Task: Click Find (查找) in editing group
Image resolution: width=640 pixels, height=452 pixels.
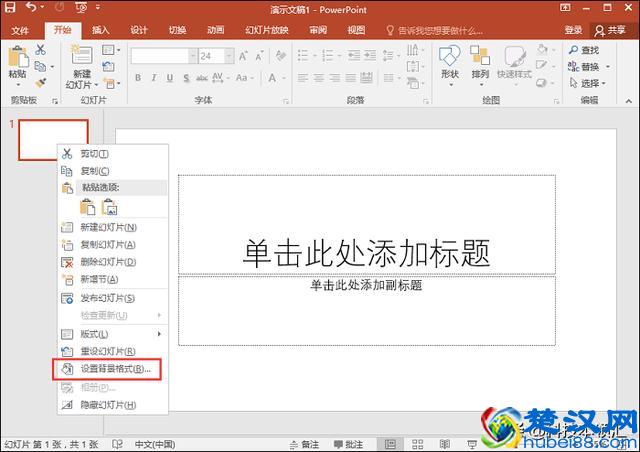Action: [x=584, y=50]
